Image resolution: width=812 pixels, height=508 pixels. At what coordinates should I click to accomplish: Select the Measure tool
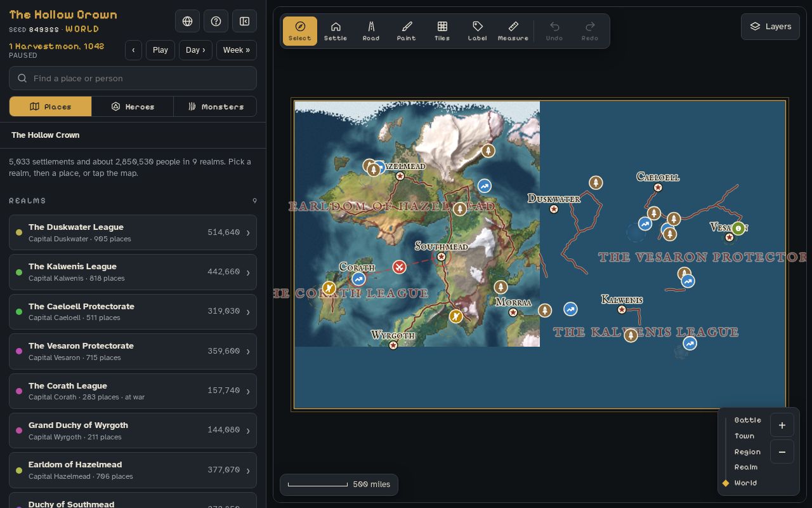(x=513, y=31)
